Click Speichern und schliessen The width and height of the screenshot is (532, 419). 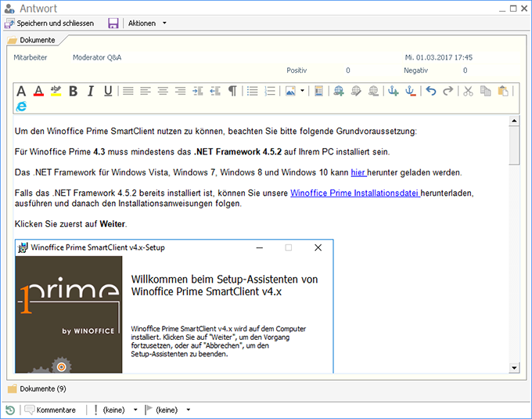49,23
